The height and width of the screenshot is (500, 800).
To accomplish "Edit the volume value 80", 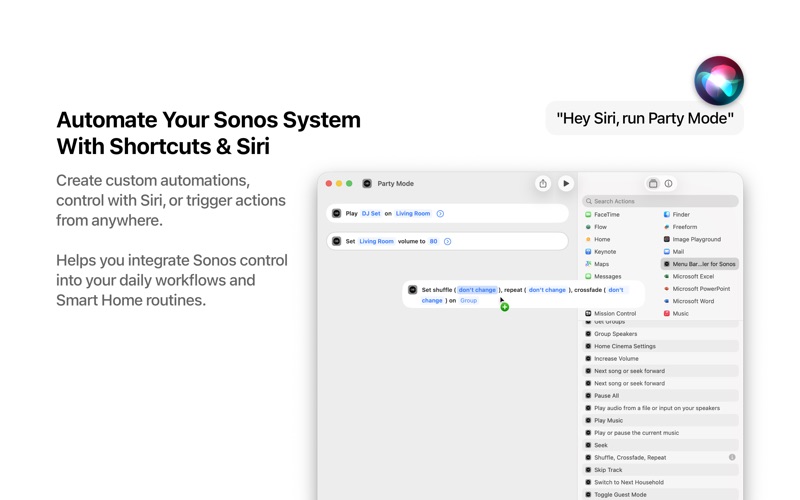I will click(x=433, y=241).
